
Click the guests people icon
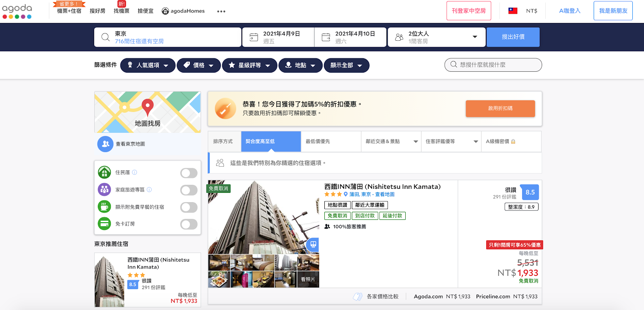click(399, 37)
